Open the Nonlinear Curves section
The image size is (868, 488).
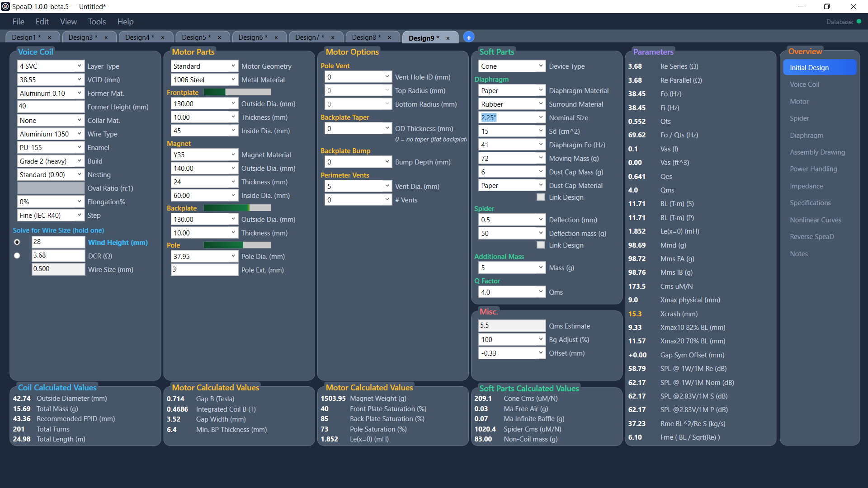pyautogui.click(x=815, y=220)
